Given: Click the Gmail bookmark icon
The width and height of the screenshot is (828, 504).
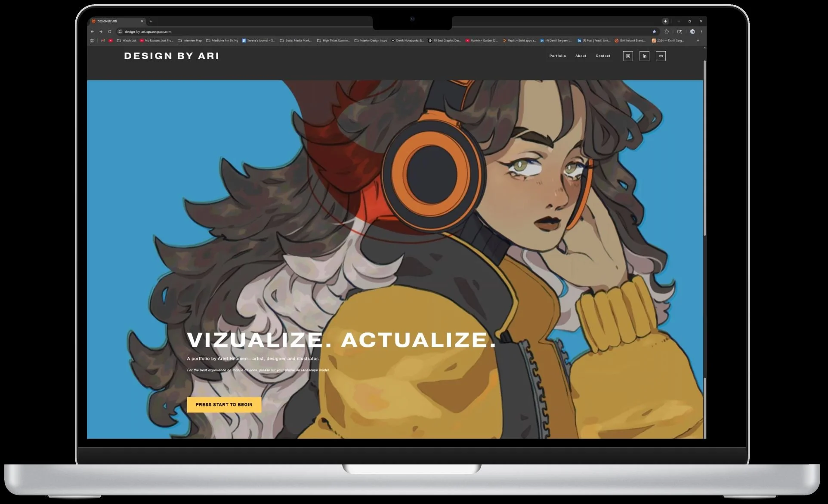Looking at the screenshot, I should click(103, 40).
